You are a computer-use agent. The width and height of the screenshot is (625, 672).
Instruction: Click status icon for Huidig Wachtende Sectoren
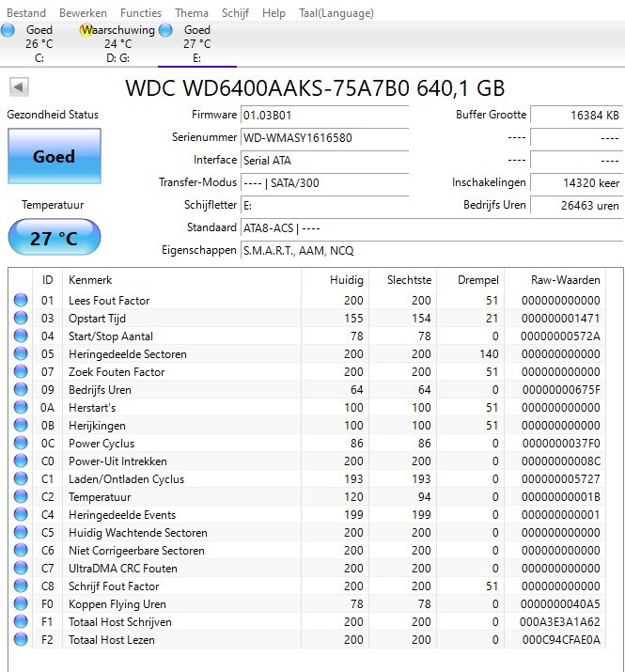[x=21, y=532]
